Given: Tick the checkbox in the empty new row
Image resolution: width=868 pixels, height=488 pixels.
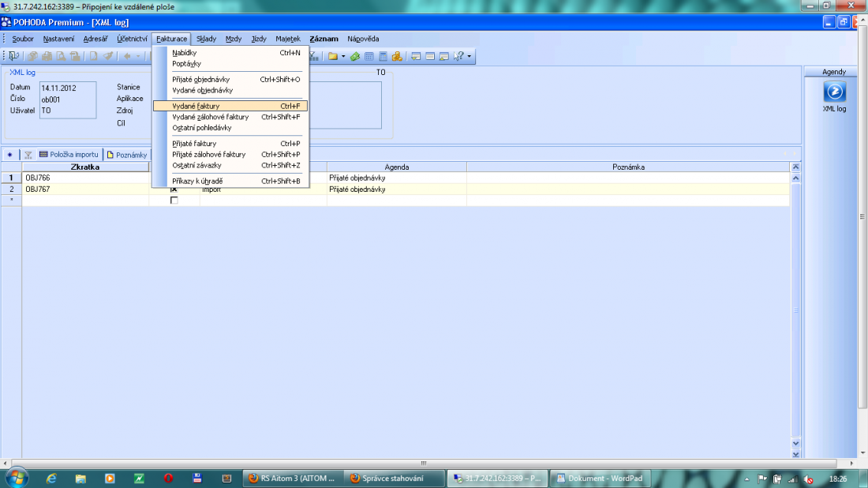Looking at the screenshot, I should point(174,201).
